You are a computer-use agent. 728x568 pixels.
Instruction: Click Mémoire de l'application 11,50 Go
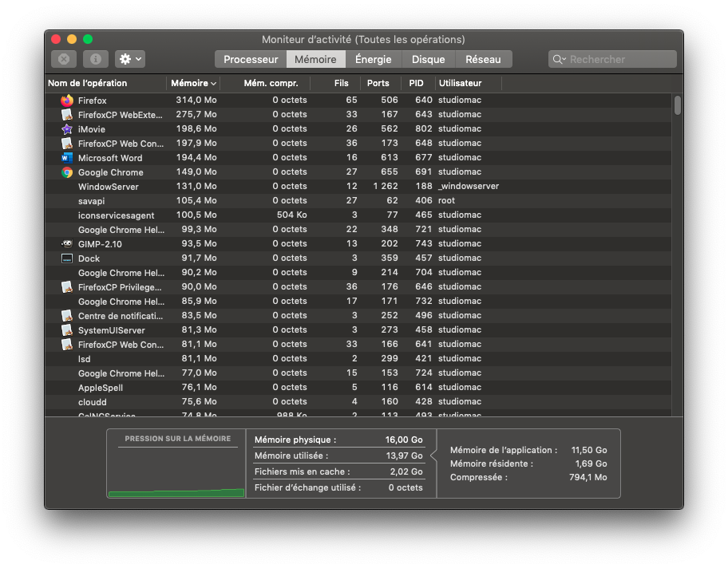point(589,450)
